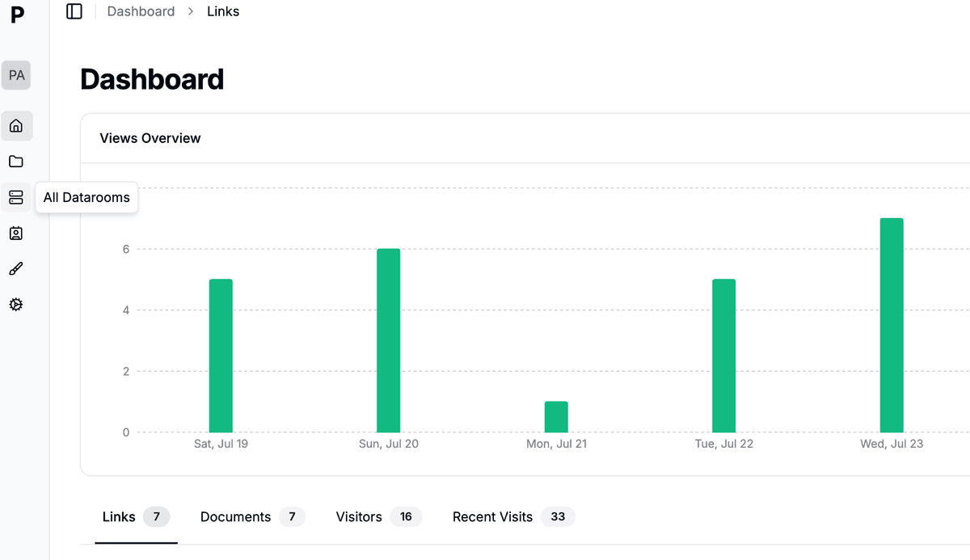This screenshot has width=970, height=560.
Task: Open the documents folder sidebar icon
Action: point(16,162)
